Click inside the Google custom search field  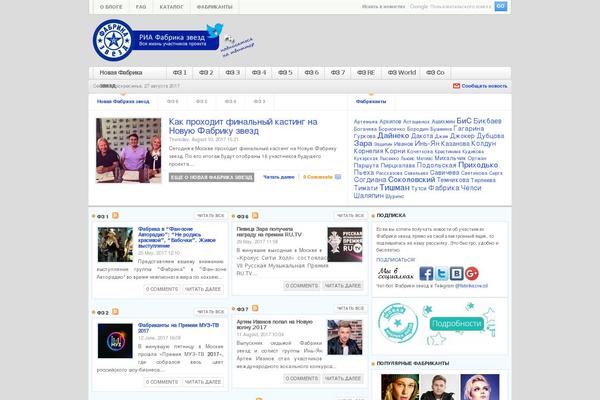coord(450,7)
